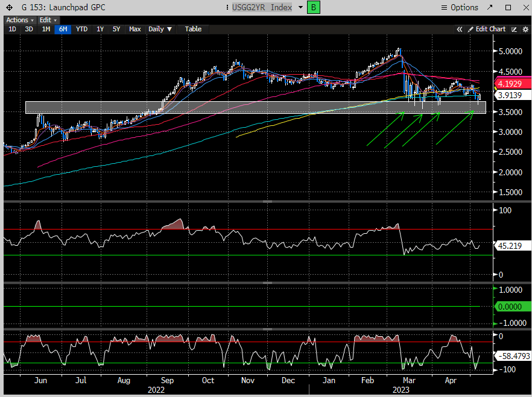Open the Edit dropdown menu
Screen dimensions: 532x397
pyautogui.click(x=47, y=20)
